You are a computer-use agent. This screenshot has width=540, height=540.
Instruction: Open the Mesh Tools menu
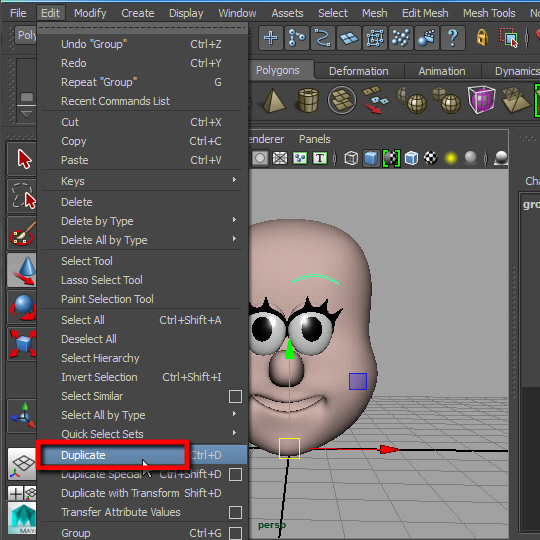point(489,13)
